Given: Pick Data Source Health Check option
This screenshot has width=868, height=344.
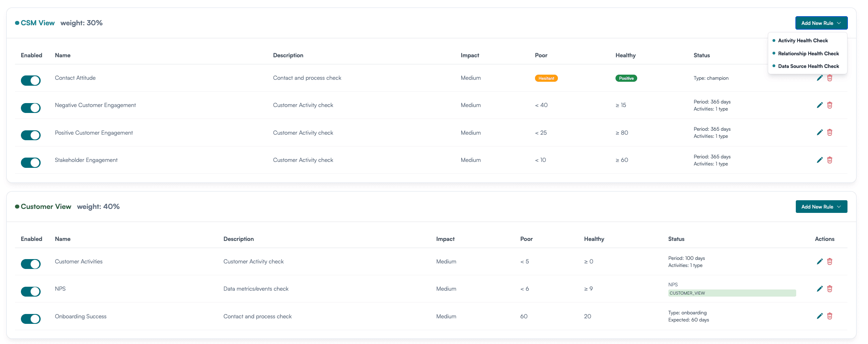Looking at the screenshot, I should tap(808, 66).
